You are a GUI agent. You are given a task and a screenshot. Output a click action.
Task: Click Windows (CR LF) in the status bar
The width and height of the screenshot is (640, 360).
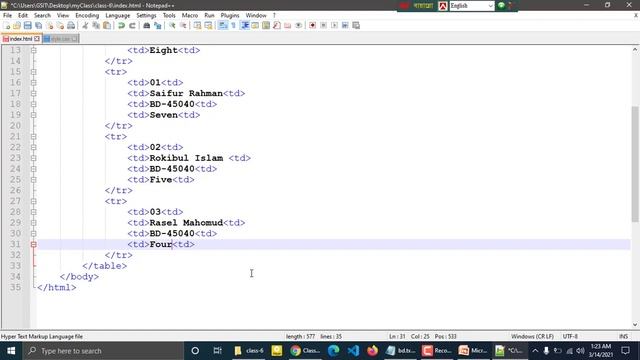532,336
